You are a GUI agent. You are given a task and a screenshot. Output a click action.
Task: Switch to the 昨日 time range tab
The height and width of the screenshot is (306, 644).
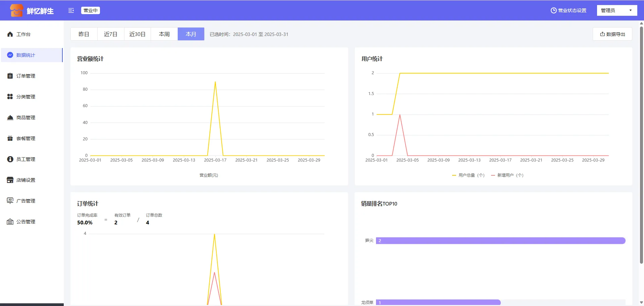84,34
